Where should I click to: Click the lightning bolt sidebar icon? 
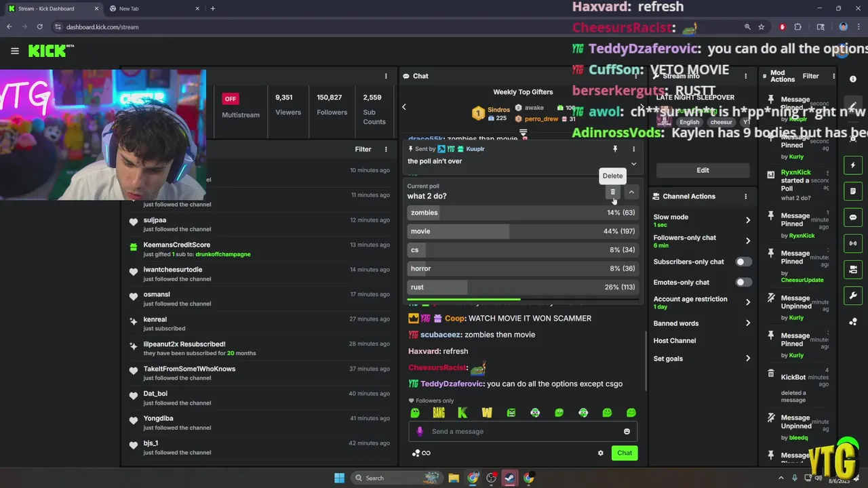853,165
